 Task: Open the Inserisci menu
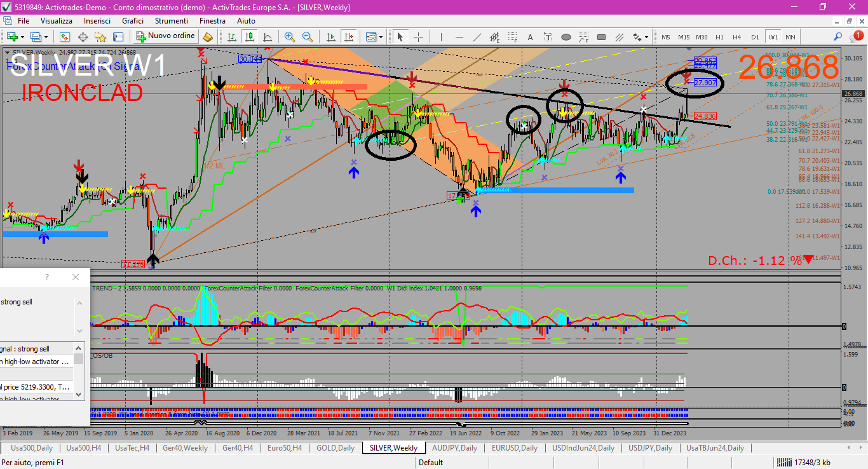click(x=97, y=21)
